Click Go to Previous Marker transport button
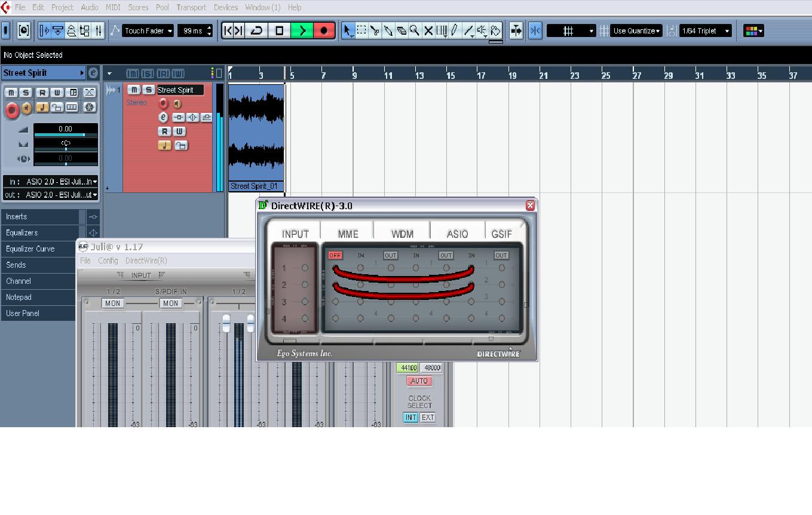Screen dimensions: 812x515 click(x=227, y=30)
